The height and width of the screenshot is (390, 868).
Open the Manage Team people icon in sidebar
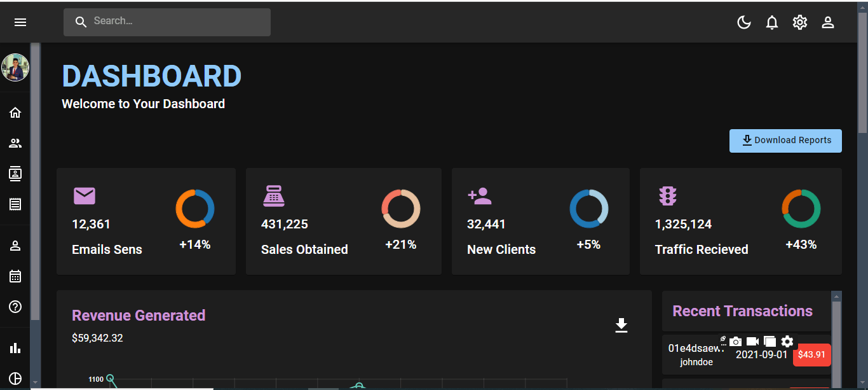pyautogui.click(x=15, y=143)
